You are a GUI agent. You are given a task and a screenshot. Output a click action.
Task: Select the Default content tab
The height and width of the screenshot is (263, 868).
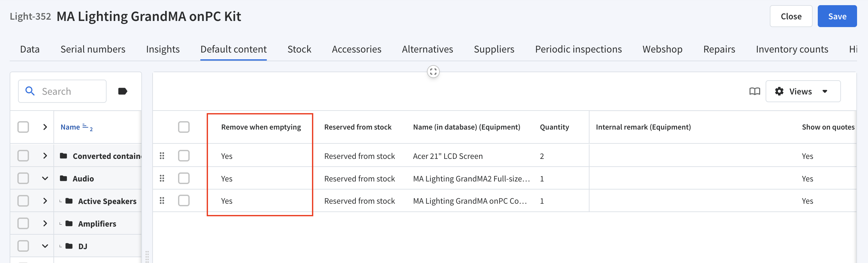click(233, 49)
